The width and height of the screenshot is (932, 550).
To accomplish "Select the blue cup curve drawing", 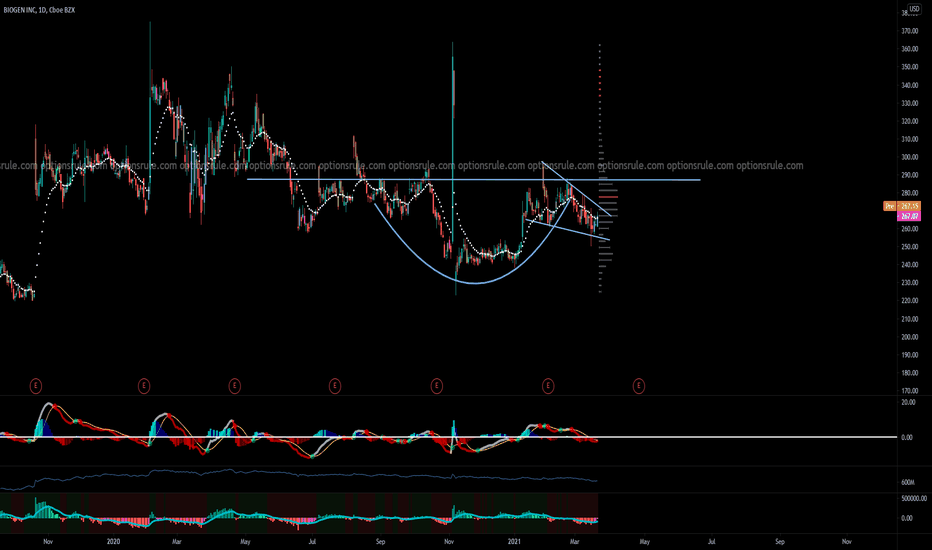I will click(x=476, y=283).
